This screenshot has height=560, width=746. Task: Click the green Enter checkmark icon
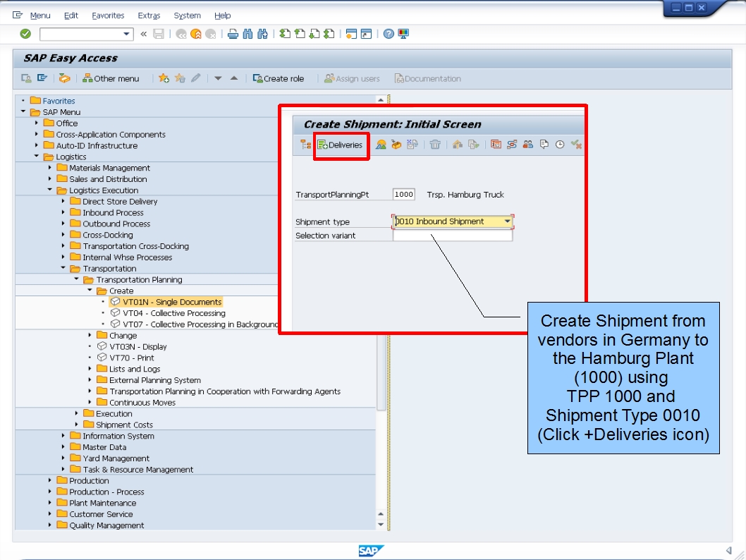pyautogui.click(x=25, y=33)
